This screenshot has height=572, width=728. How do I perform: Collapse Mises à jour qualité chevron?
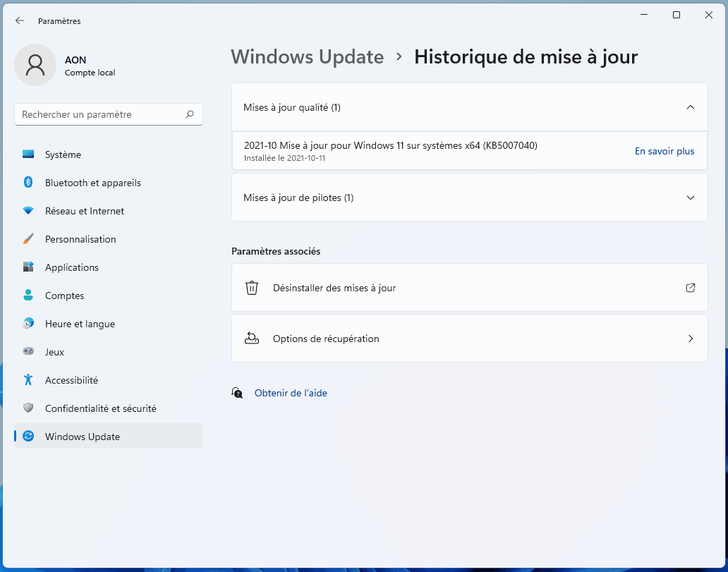[691, 107]
